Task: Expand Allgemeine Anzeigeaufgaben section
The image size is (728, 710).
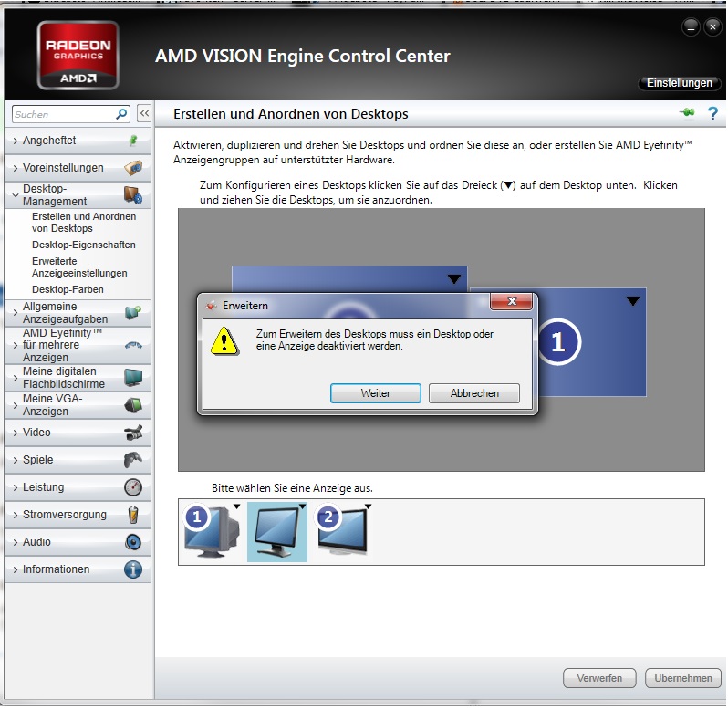Action: point(16,313)
